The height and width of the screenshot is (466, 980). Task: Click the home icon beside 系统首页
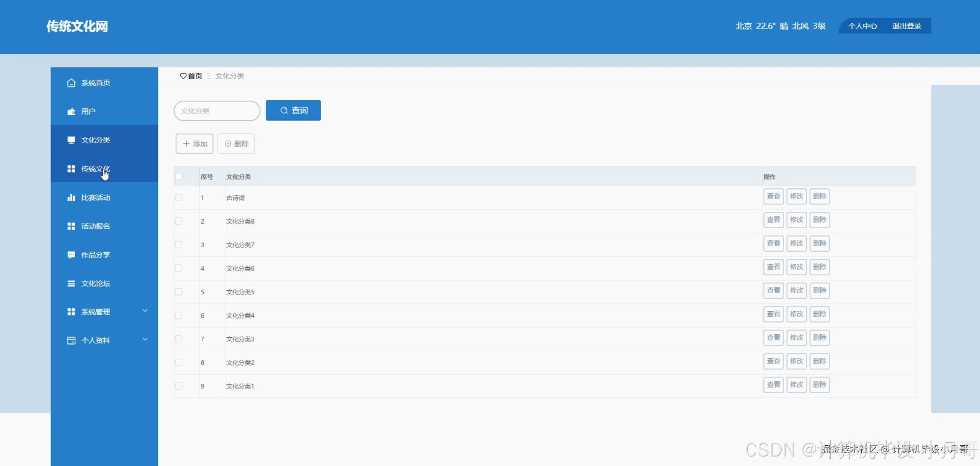click(71, 83)
